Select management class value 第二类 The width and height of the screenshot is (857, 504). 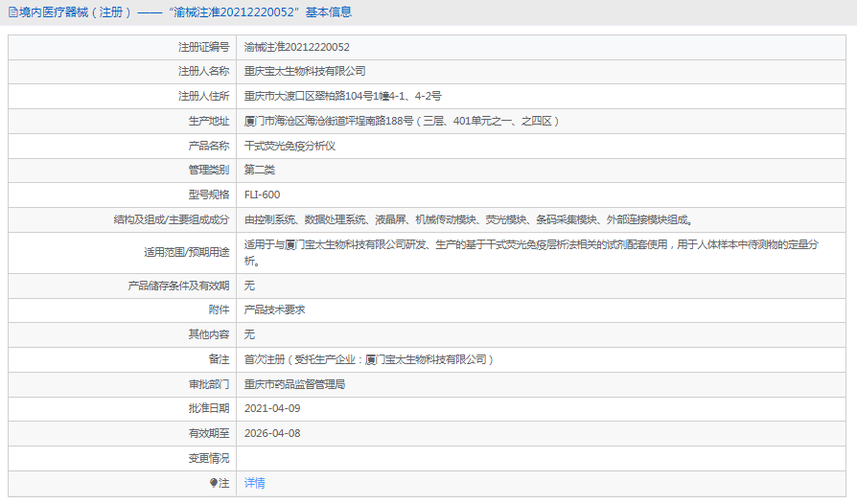[x=260, y=171]
